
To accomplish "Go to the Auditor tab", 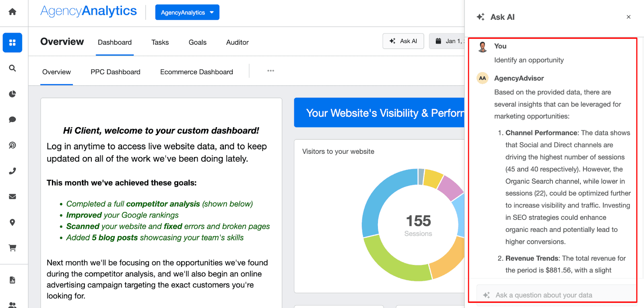I will 237,42.
